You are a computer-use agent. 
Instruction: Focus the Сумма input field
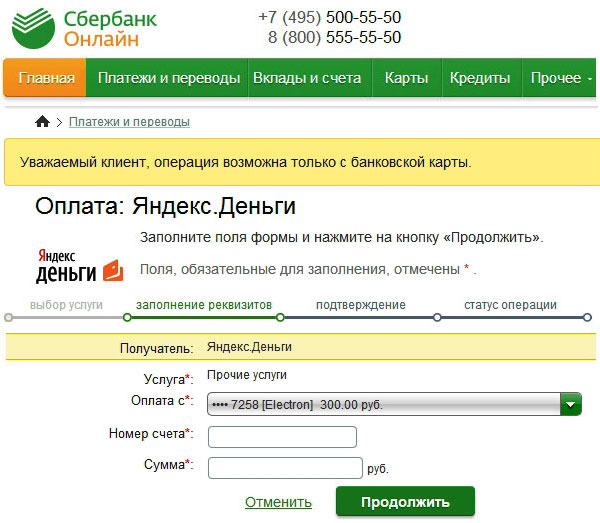pos(285,468)
